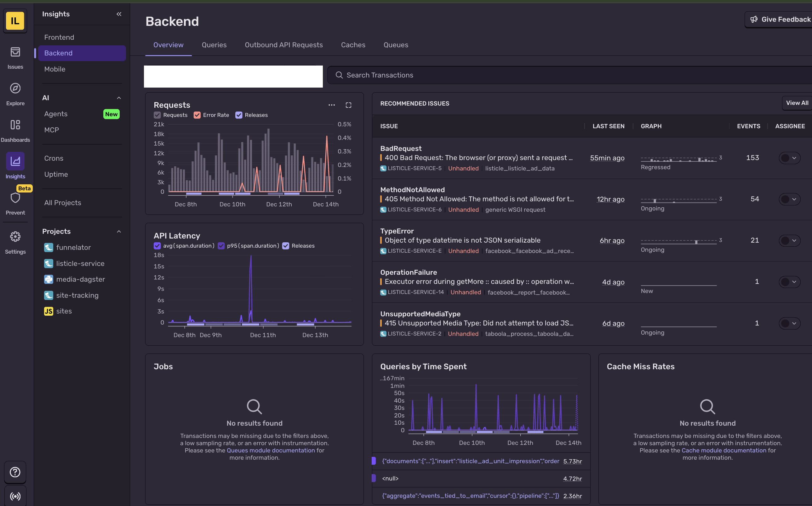The width and height of the screenshot is (812, 506).
Task: Collapse the Insights sidebar panel
Action: click(x=119, y=14)
